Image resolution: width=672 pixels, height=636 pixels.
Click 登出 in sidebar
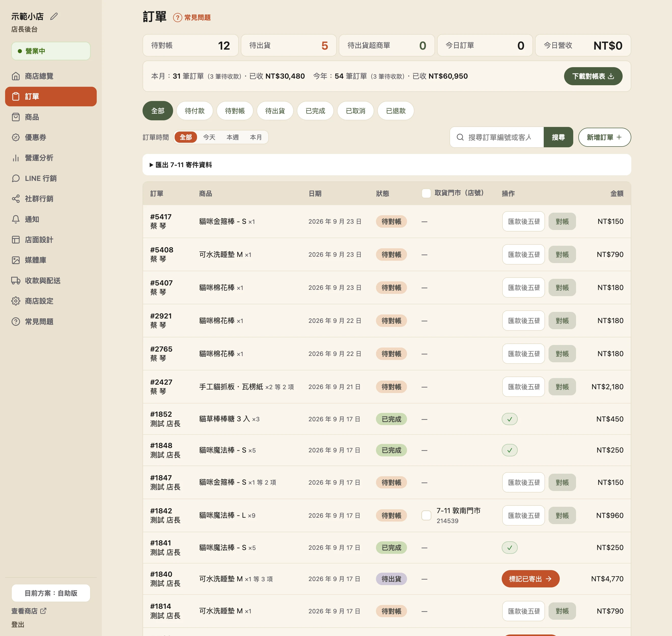pyautogui.click(x=18, y=625)
